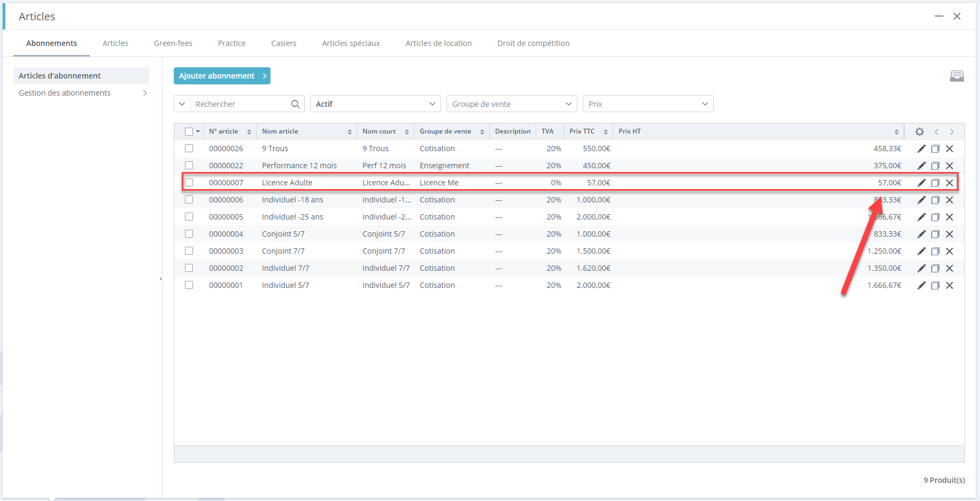
Task: Edit the 9 Trous article with pencil icon
Action: pos(921,148)
